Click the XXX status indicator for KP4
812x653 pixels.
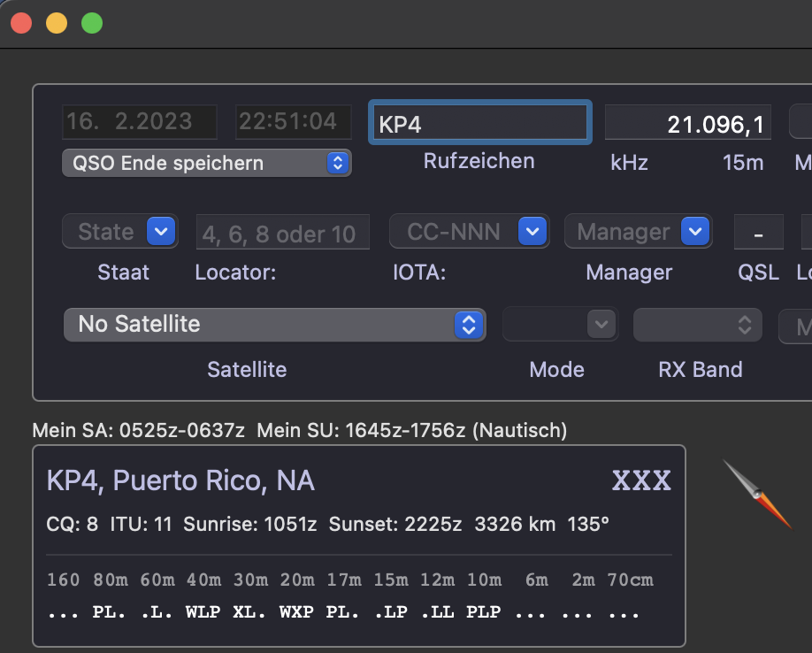click(x=641, y=481)
